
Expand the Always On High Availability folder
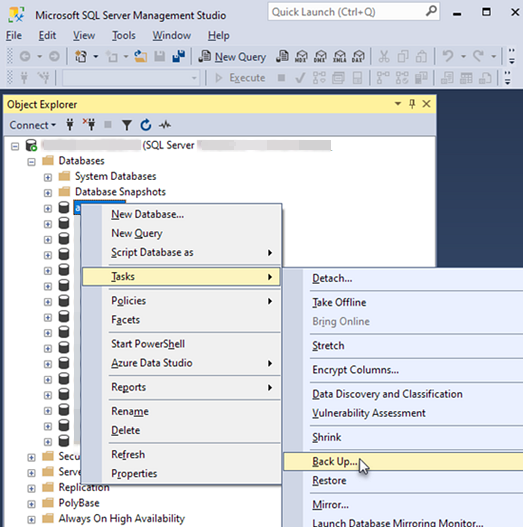31,519
